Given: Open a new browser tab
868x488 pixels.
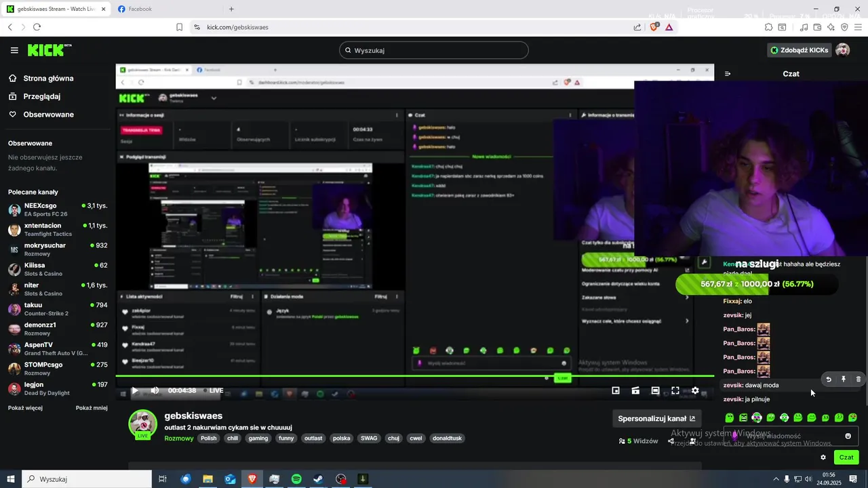Looking at the screenshot, I should pos(231,9).
